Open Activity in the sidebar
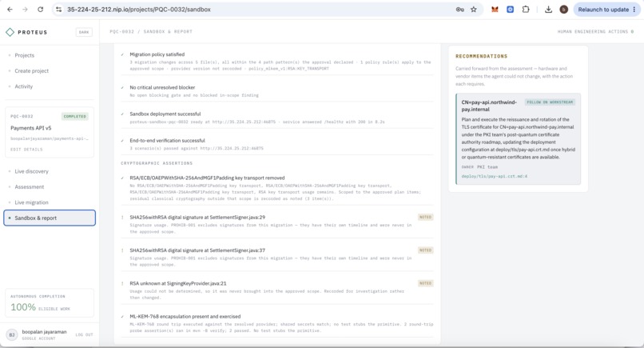Image resolution: width=644 pixels, height=348 pixels. [24, 86]
